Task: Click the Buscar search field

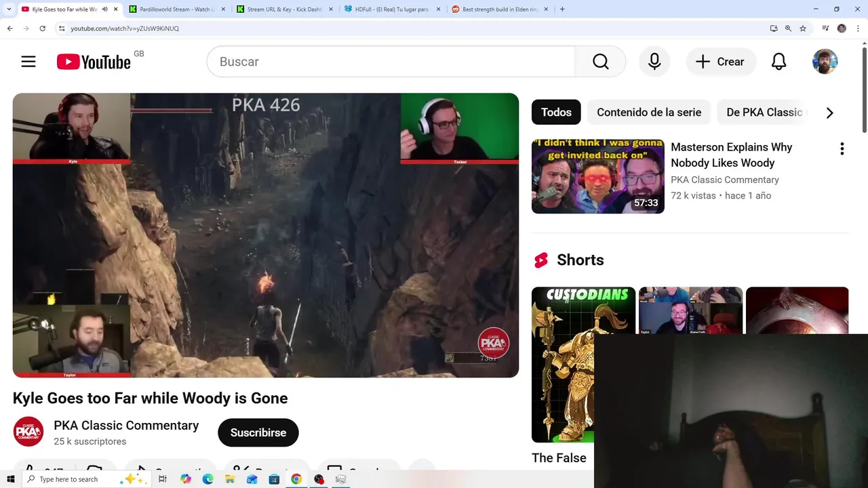Action: pos(391,62)
